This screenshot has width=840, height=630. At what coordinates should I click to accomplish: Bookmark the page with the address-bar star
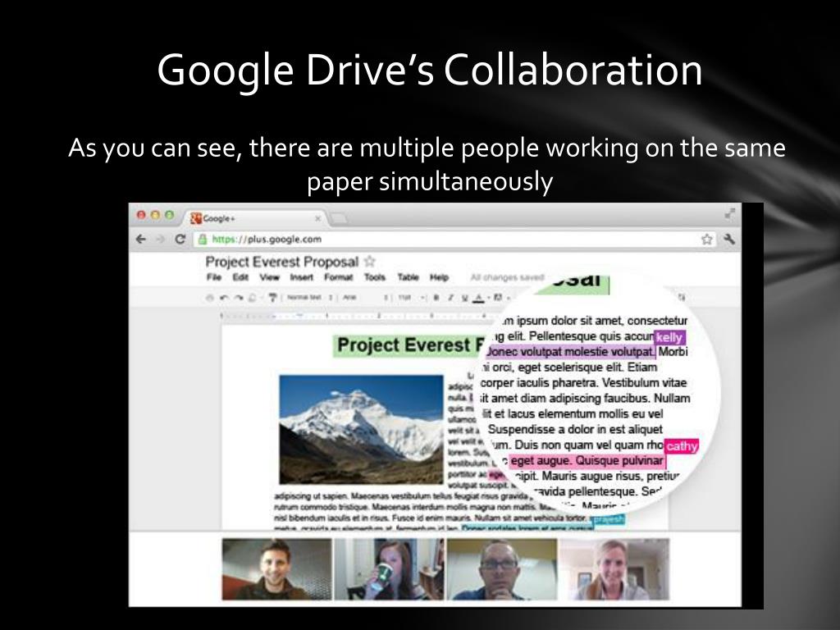[x=707, y=239]
